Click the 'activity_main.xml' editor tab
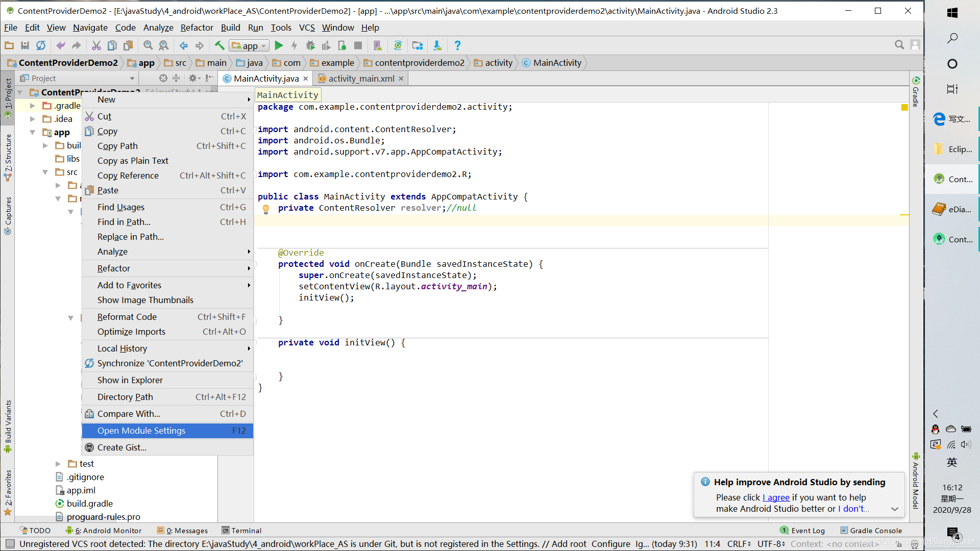This screenshot has height=551, width=980. click(360, 78)
